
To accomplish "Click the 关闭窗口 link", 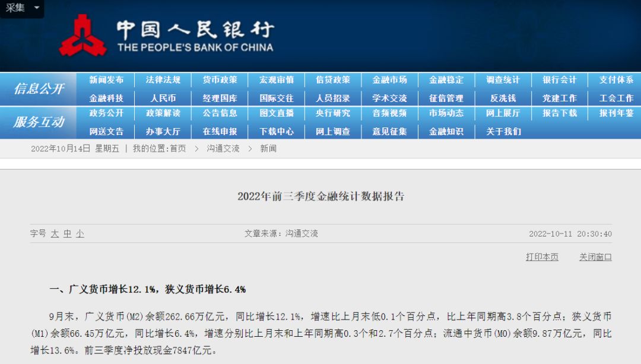I will [x=595, y=256].
